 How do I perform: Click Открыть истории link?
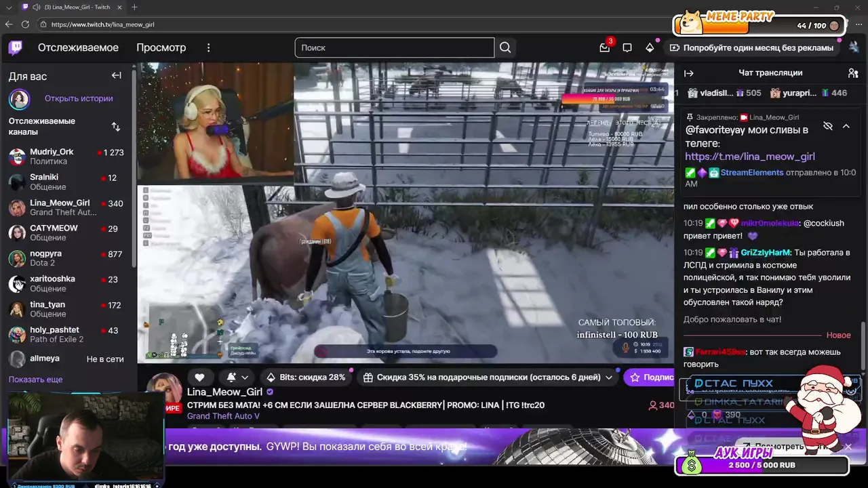click(x=79, y=98)
